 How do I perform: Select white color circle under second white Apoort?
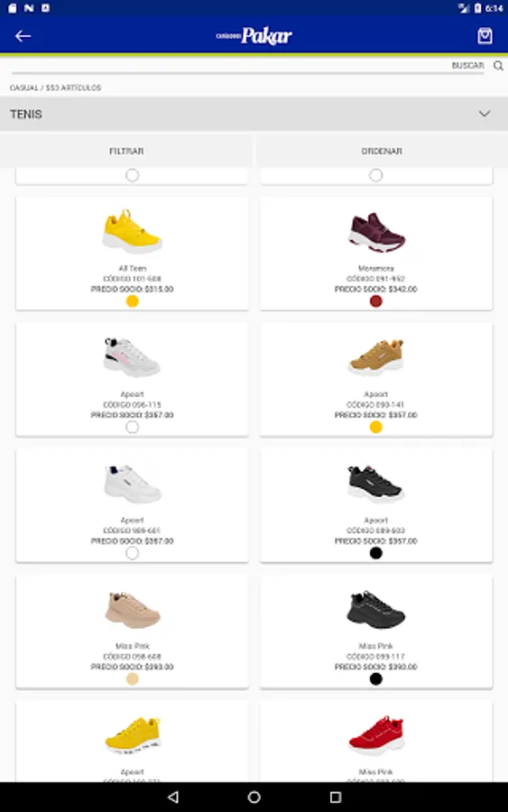pos(132,553)
